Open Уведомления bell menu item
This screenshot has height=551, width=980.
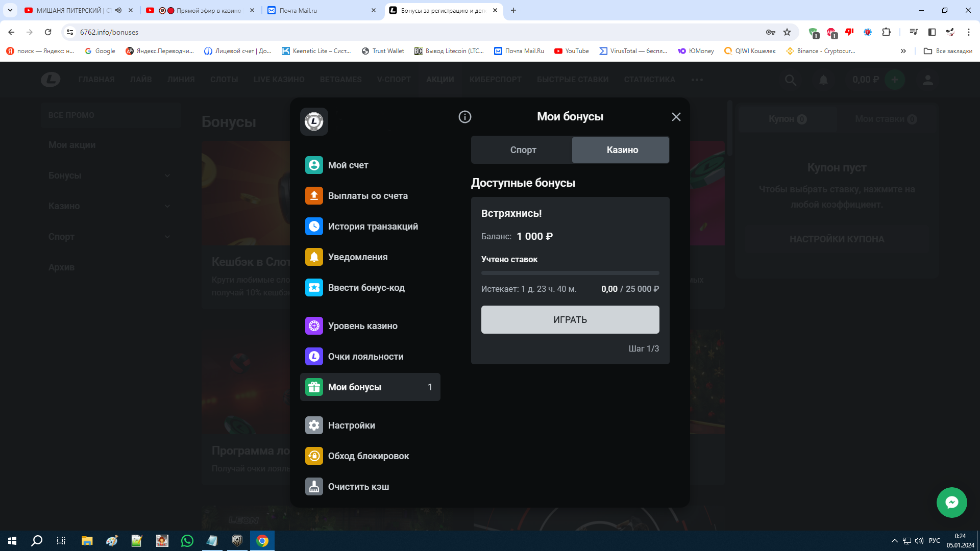pyautogui.click(x=357, y=257)
